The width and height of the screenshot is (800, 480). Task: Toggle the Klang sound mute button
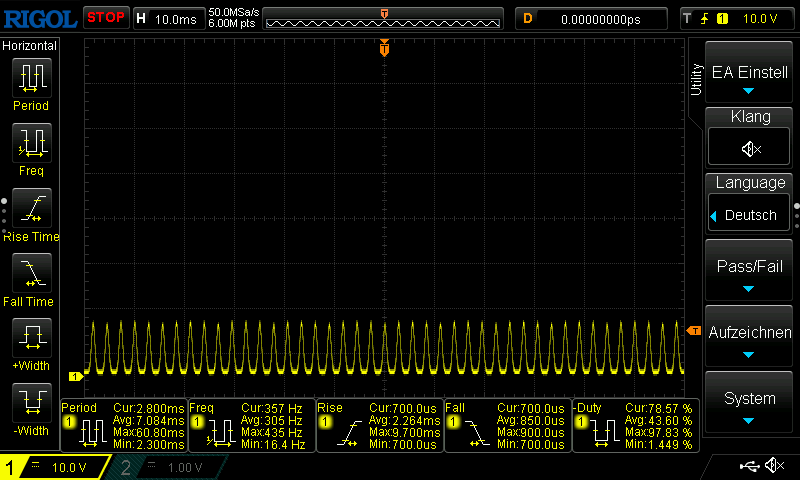click(x=750, y=149)
